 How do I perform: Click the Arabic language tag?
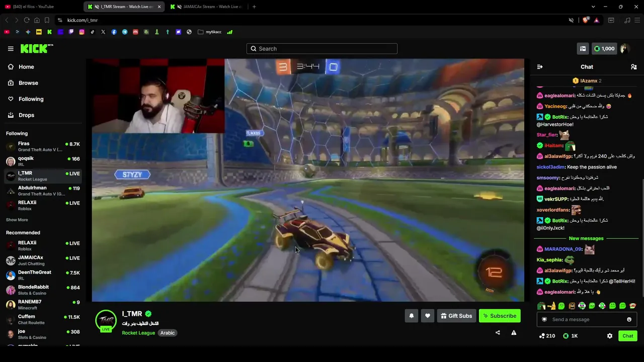[x=168, y=333]
